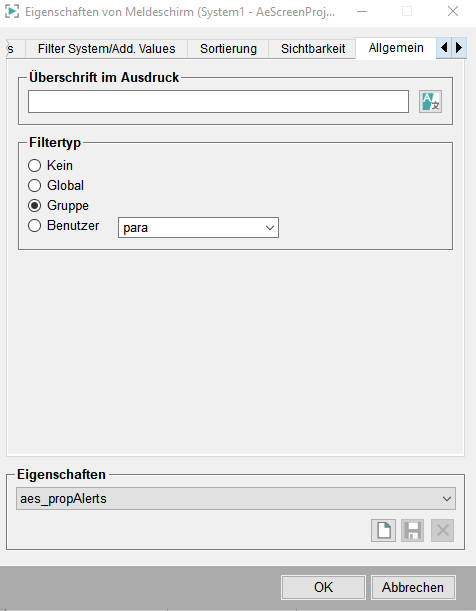Click the Abbrechen button
476x611 pixels.
tap(413, 587)
